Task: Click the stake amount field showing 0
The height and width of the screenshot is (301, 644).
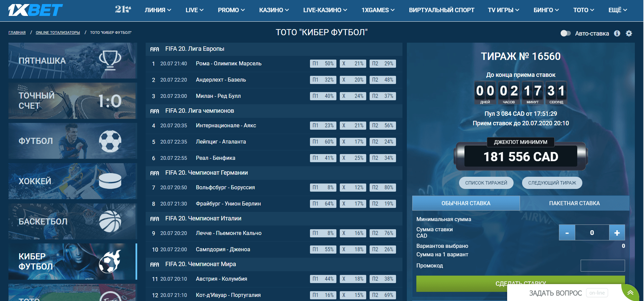Action: coord(592,233)
